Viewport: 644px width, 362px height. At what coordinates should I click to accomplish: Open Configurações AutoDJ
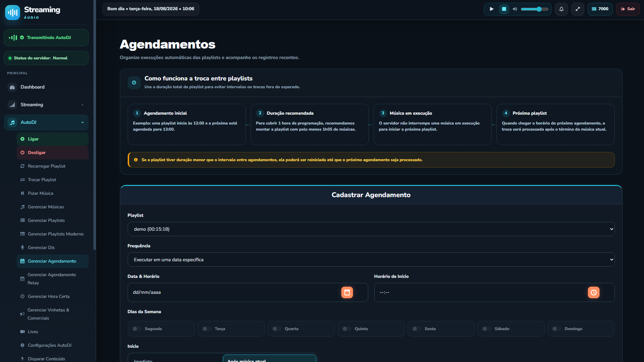coord(53,345)
